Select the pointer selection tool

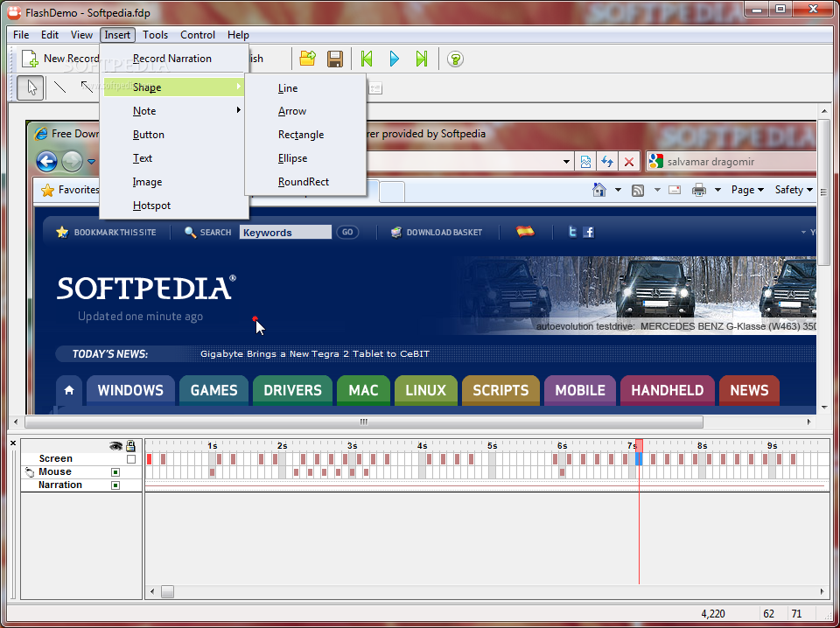[x=31, y=87]
